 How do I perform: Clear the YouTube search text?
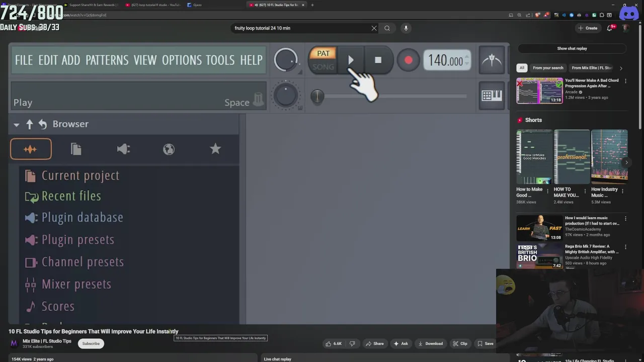[x=374, y=28]
